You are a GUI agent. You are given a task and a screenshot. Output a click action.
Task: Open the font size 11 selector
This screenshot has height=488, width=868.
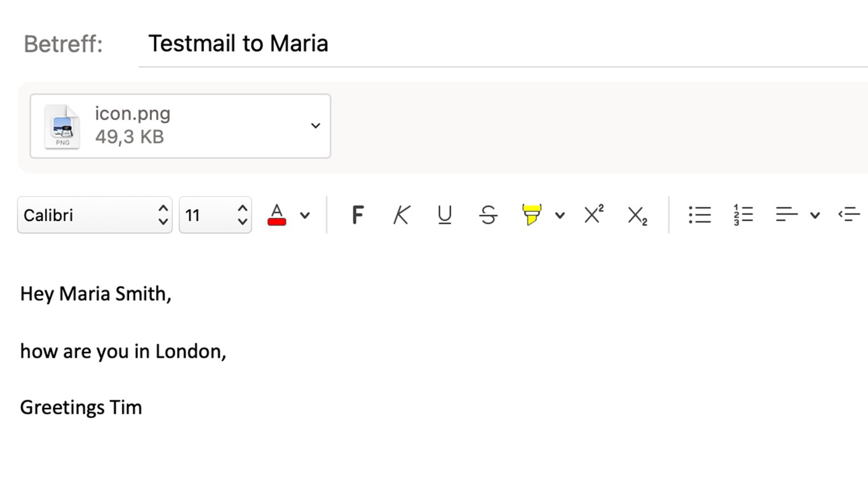215,215
